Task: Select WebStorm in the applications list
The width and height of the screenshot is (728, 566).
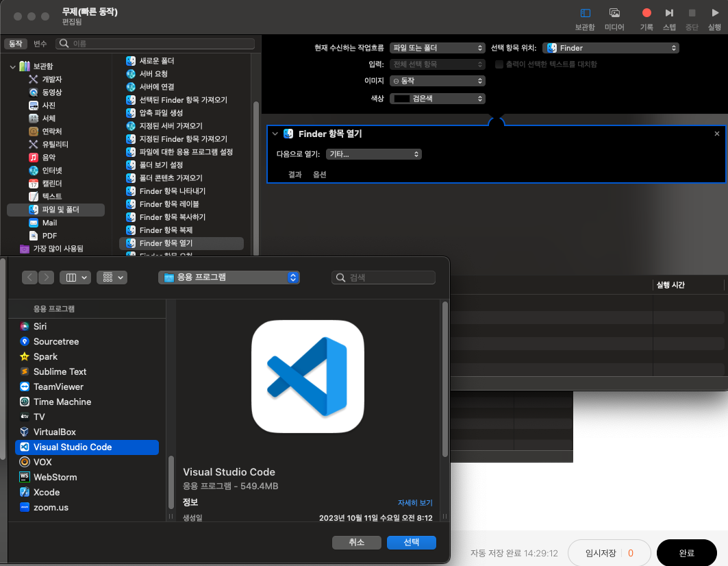Action: pos(87,477)
